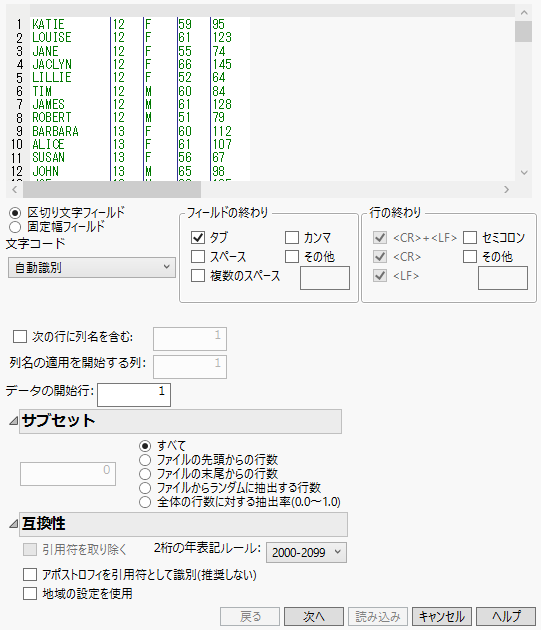Select the すべて subset radio button

click(x=145, y=446)
